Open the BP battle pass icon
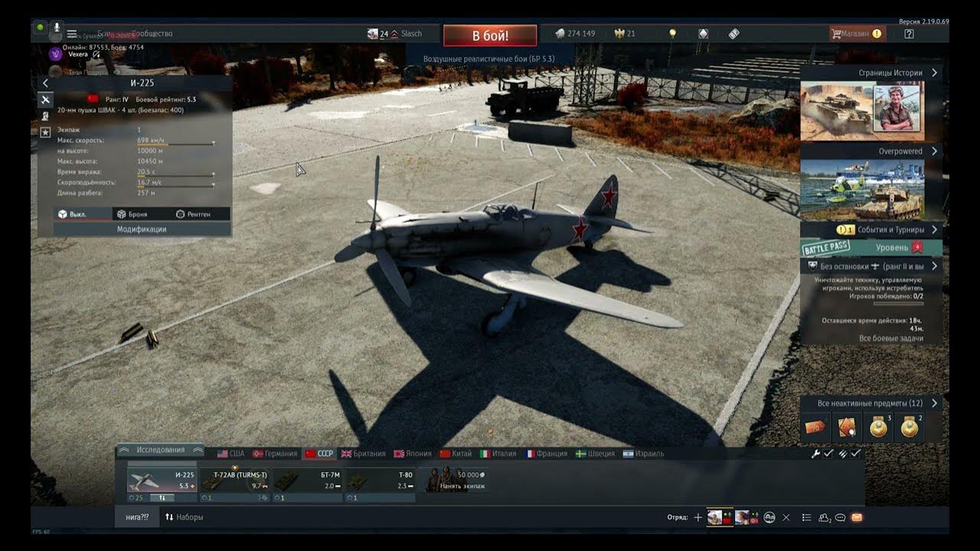 733,34
